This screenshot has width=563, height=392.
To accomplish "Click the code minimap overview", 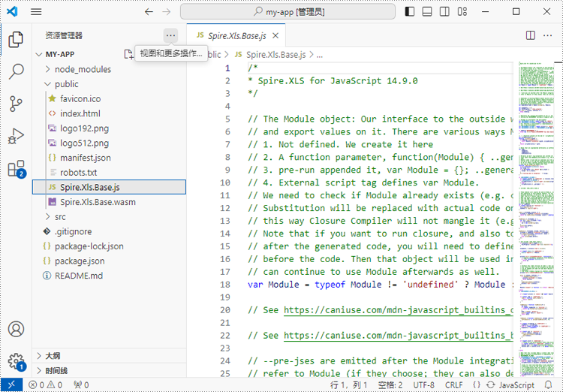I will tap(536, 219).
